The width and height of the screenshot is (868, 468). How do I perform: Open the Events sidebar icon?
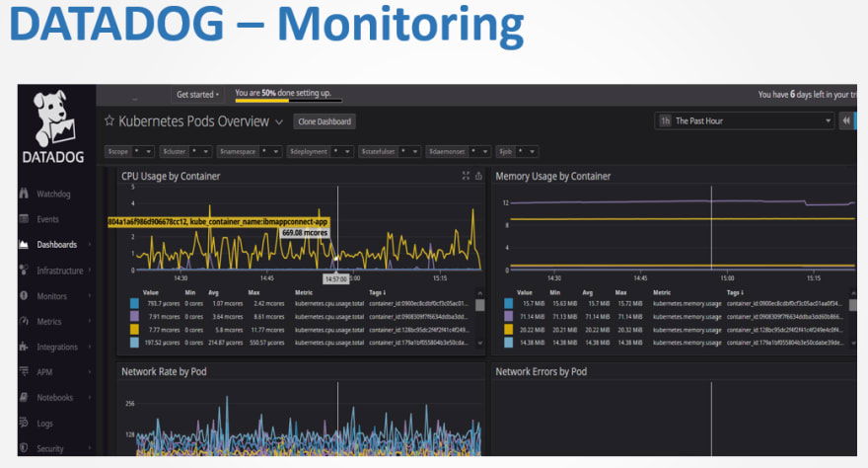(x=24, y=219)
